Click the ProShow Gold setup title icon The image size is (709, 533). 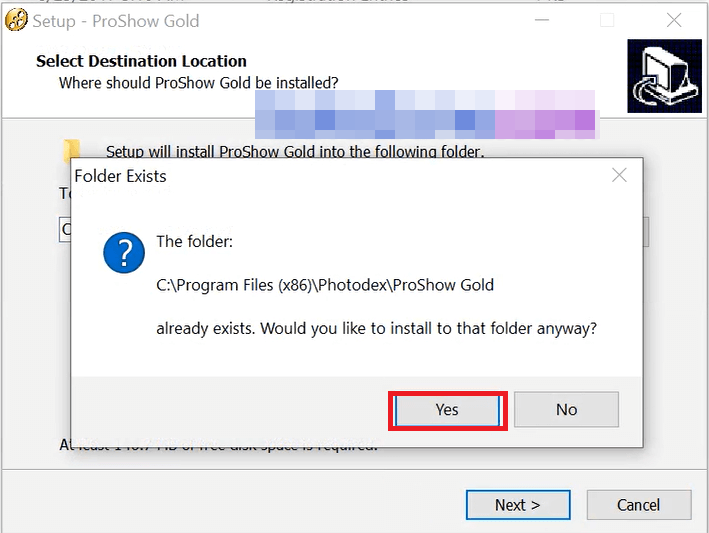pyautogui.click(x=16, y=20)
